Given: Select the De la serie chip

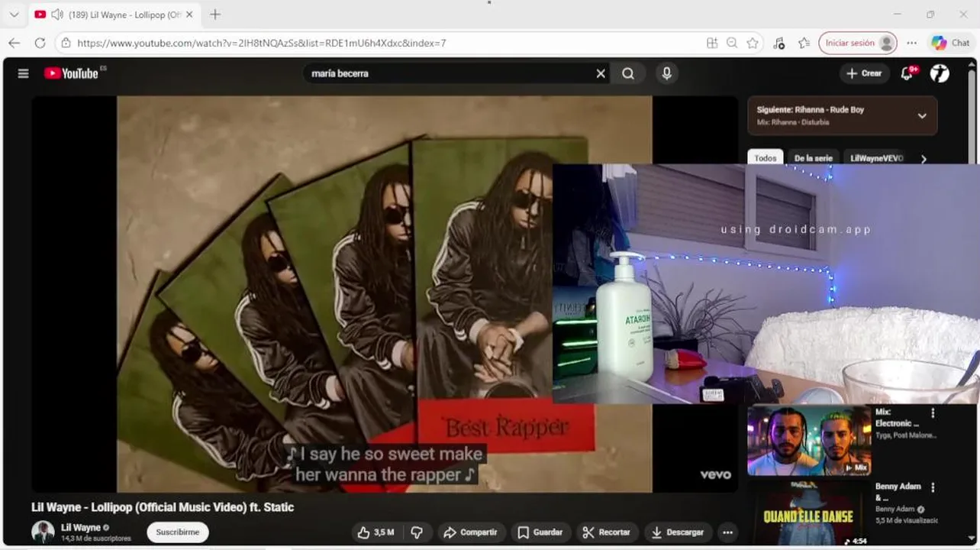Looking at the screenshot, I should [813, 158].
